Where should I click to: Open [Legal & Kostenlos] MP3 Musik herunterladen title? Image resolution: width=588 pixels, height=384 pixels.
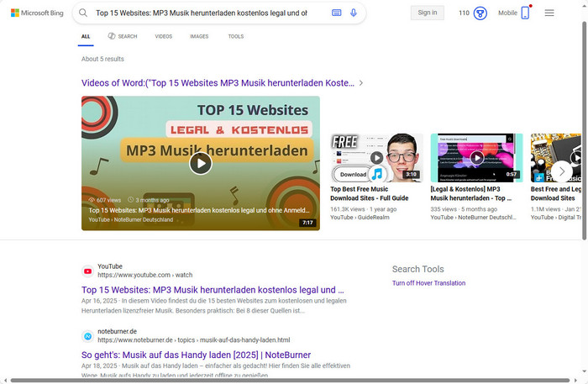[x=471, y=193]
